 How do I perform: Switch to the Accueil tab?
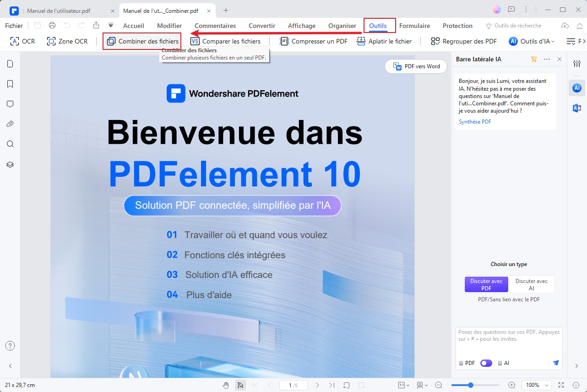134,26
